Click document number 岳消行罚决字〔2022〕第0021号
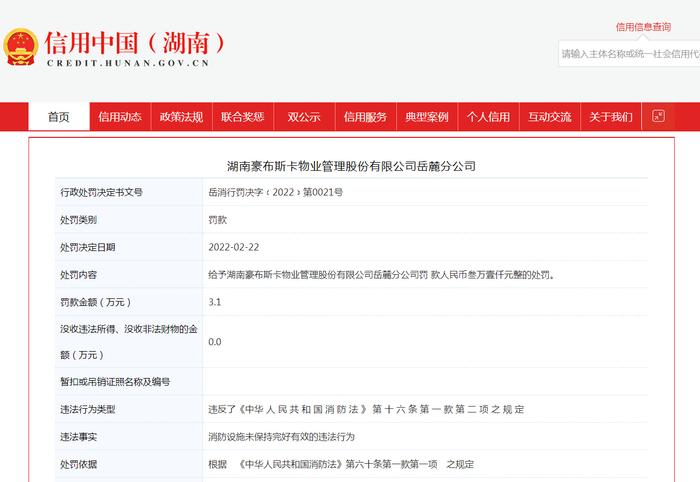700x482 pixels. click(x=275, y=192)
